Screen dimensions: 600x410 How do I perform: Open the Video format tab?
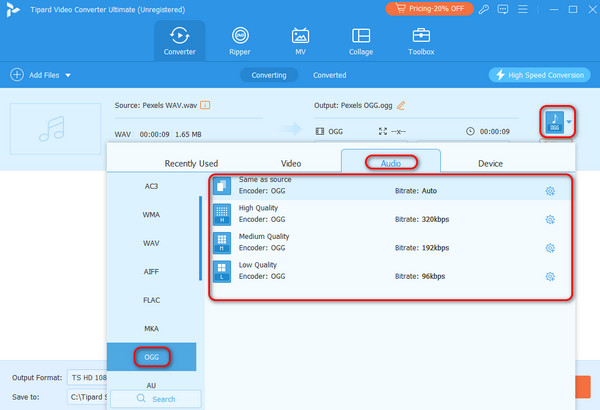[x=291, y=163]
